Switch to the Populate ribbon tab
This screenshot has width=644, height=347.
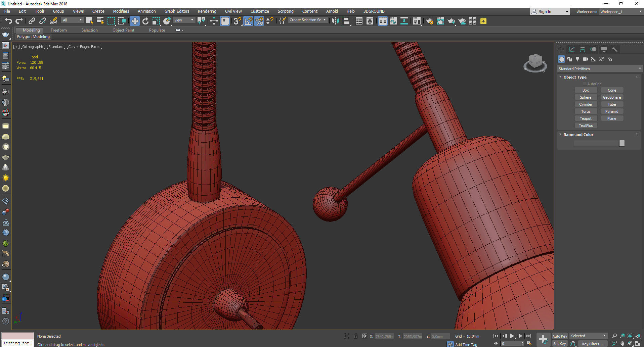(157, 30)
